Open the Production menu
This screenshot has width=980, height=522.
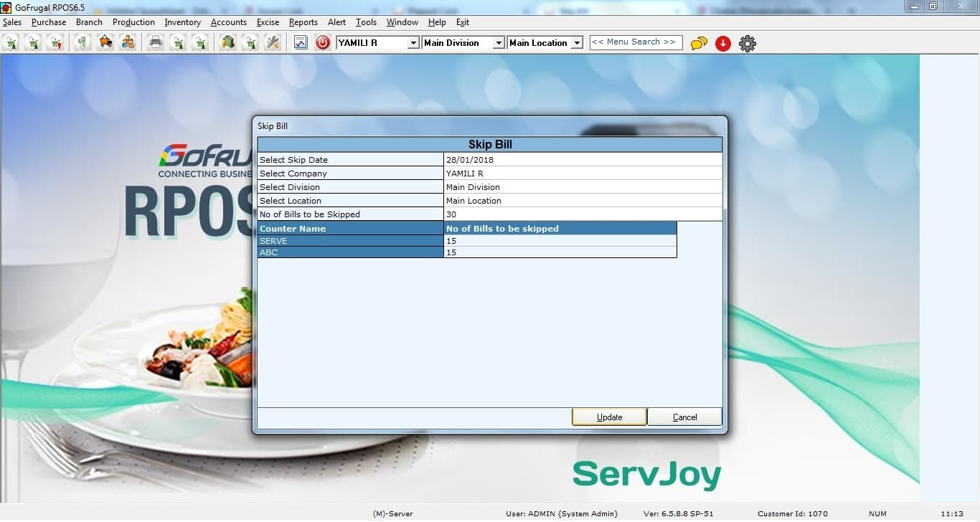[x=133, y=22]
